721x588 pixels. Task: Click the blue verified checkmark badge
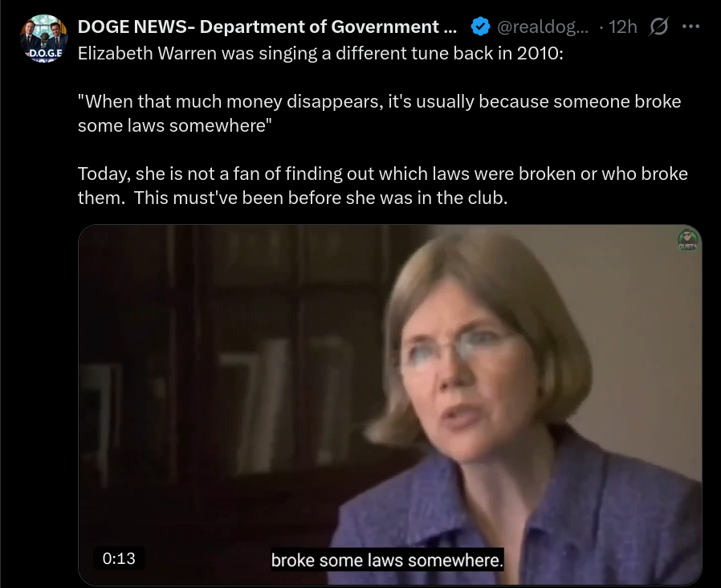pos(480,27)
